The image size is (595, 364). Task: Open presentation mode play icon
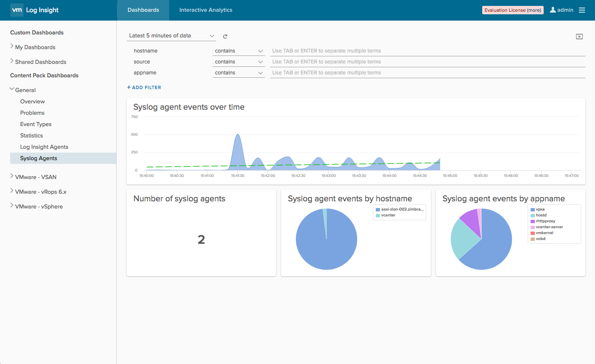pos(579,37)
